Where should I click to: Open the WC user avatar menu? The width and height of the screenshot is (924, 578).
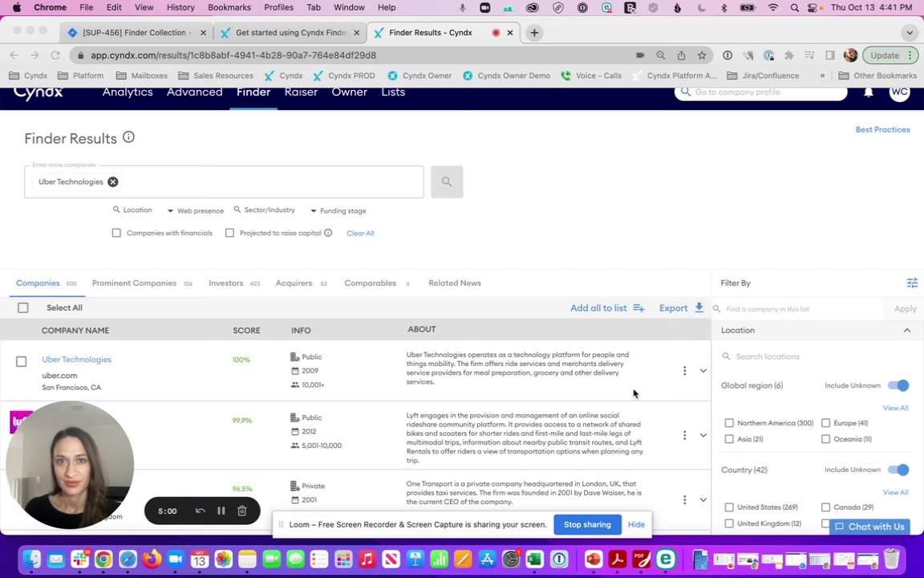(899, 92)
